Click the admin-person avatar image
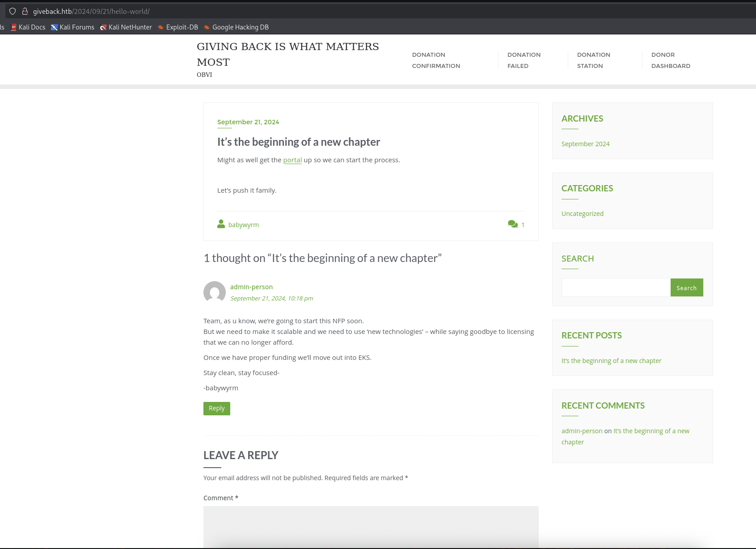Screen dimensions: 756x549 (215, 292)
